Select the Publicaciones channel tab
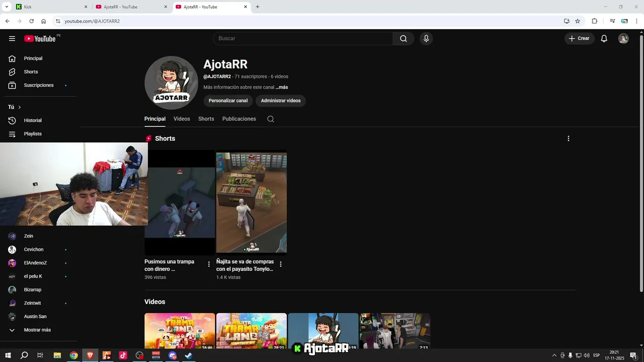The image size is (644, 362). click(239, 119)
